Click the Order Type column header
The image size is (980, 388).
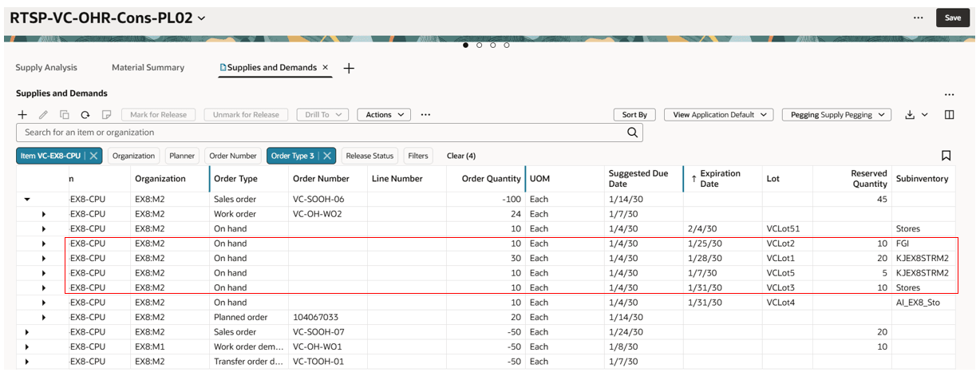248,179
